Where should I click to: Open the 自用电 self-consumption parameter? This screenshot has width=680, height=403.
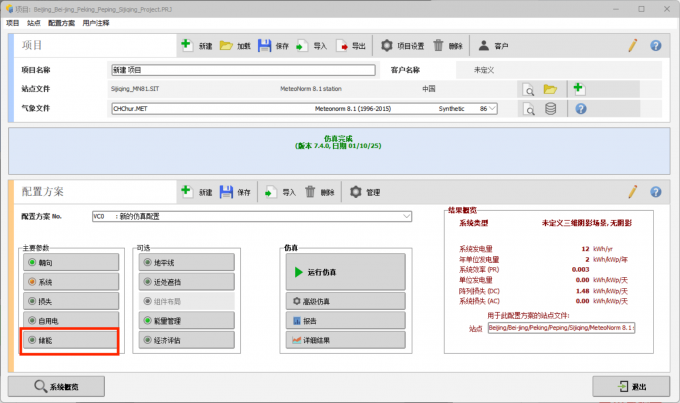click(71, 321)
